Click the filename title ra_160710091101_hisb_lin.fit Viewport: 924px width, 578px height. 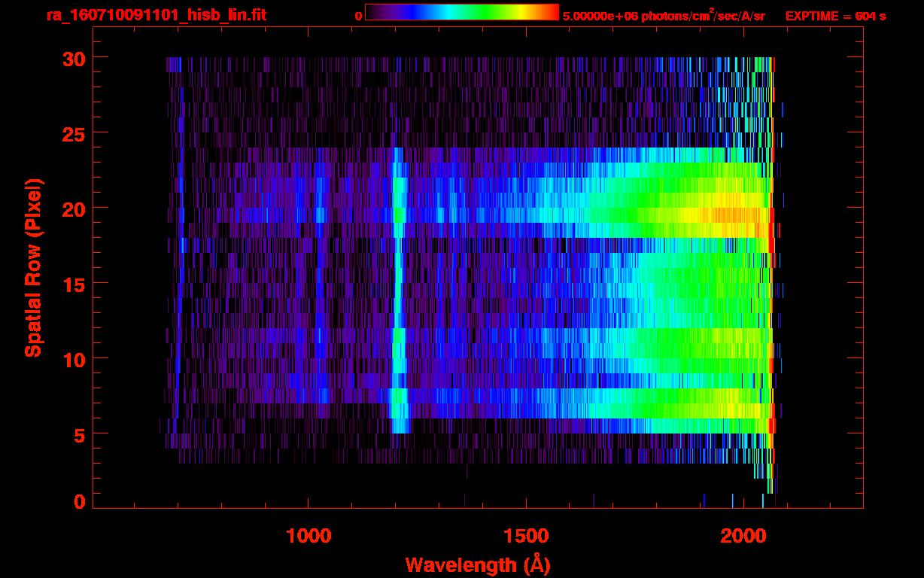[156, 15]
